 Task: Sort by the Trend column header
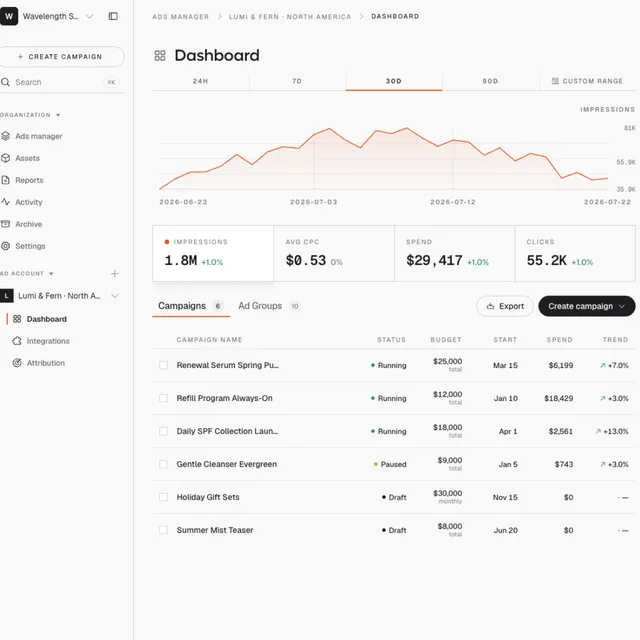(615, 340)
